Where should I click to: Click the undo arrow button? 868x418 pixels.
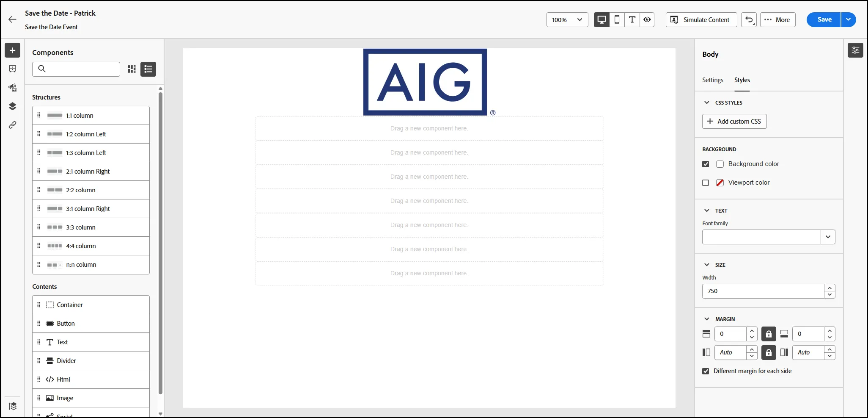(749, 19)
